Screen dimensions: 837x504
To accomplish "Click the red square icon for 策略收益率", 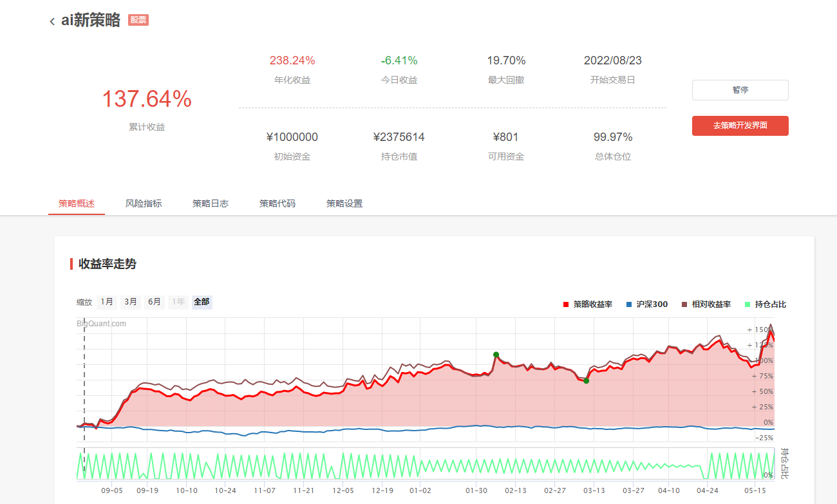I will [x=566, y=304].
